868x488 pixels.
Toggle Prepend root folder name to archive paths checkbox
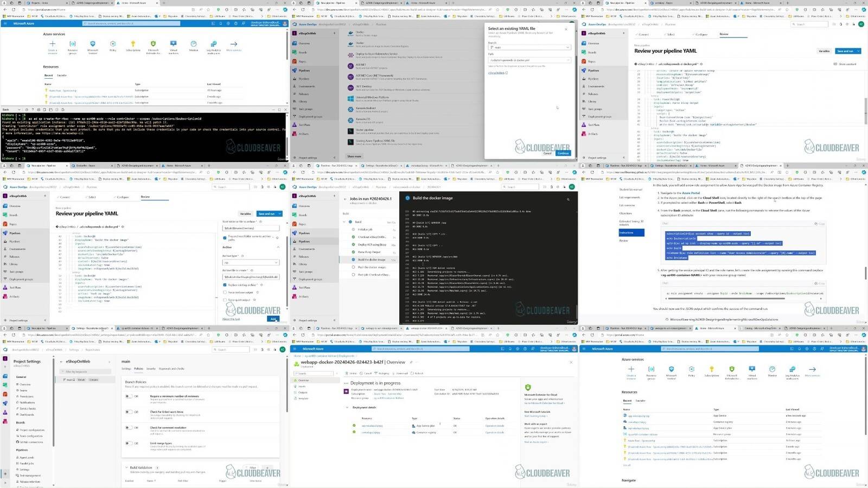225,237
